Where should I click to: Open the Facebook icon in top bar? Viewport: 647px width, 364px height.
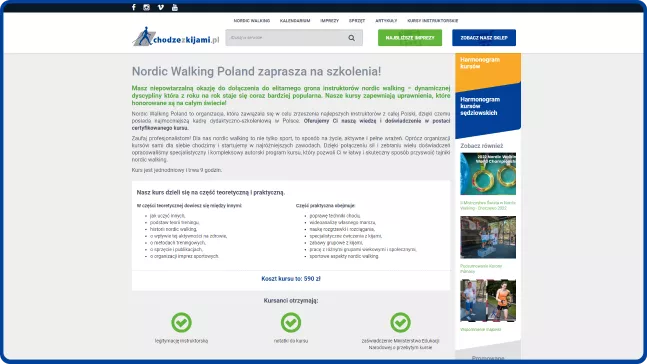click(134, 7)
